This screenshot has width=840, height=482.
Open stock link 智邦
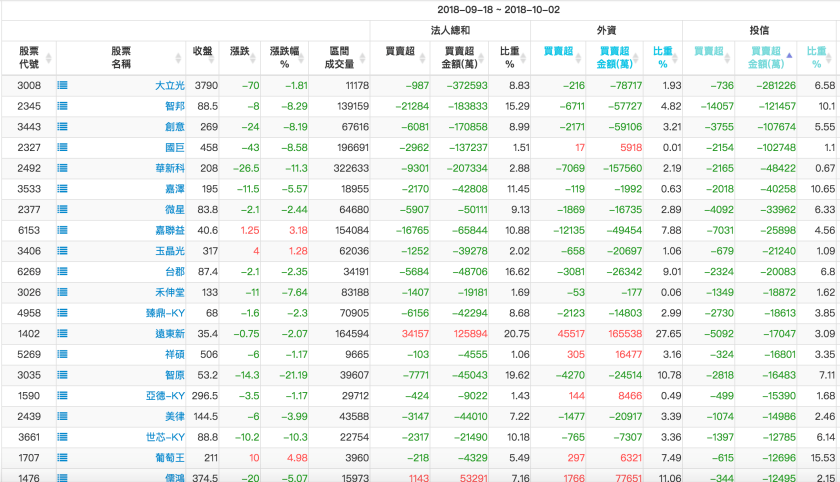[175, 106]
